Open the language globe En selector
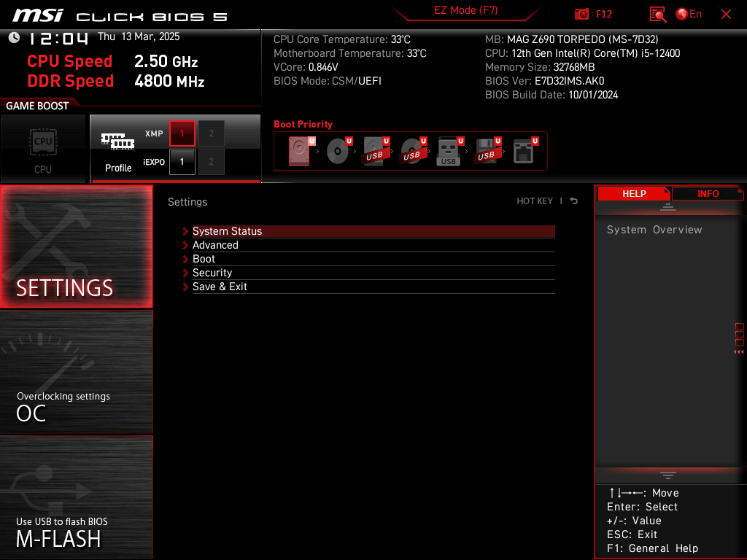The image size is (747, 560). click(x=689, y=14)
